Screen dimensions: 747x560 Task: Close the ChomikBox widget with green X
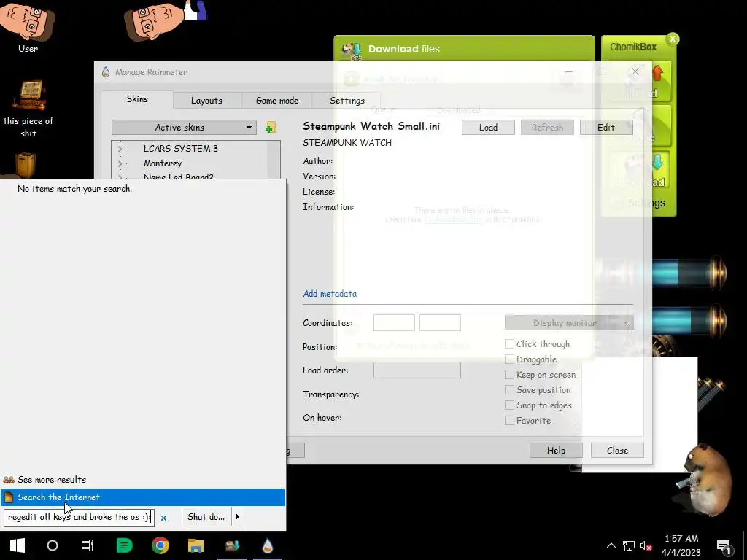(x=672, y=39)
